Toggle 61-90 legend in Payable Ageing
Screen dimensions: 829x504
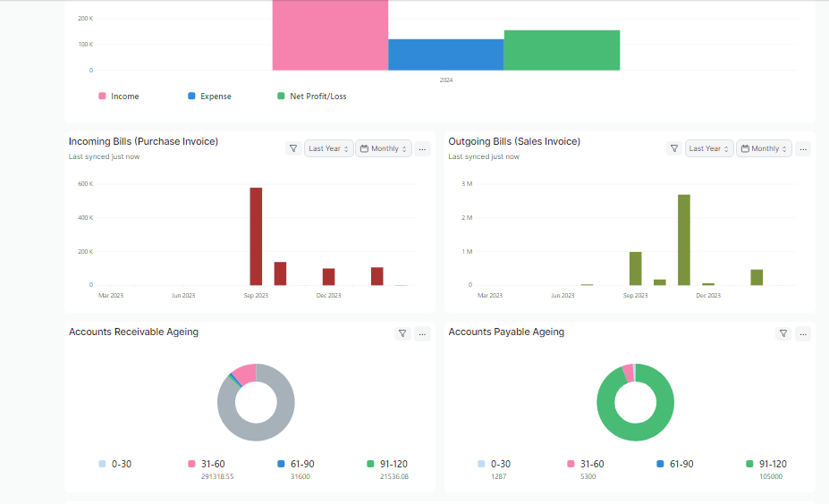[x=660, y=464]
